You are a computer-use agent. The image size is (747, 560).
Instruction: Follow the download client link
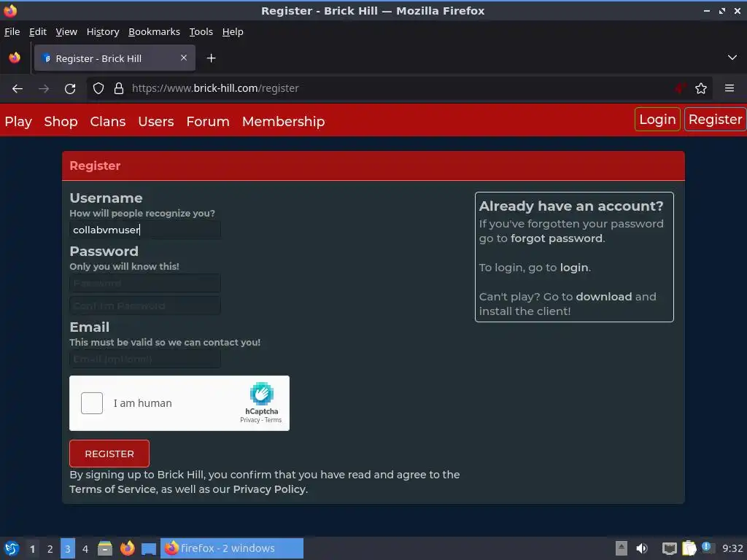603,297
